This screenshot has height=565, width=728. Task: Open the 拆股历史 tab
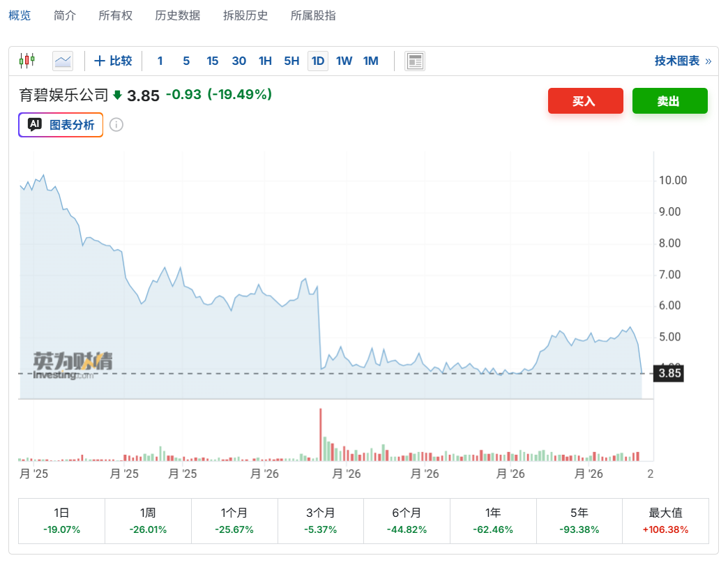click(245, 16)
